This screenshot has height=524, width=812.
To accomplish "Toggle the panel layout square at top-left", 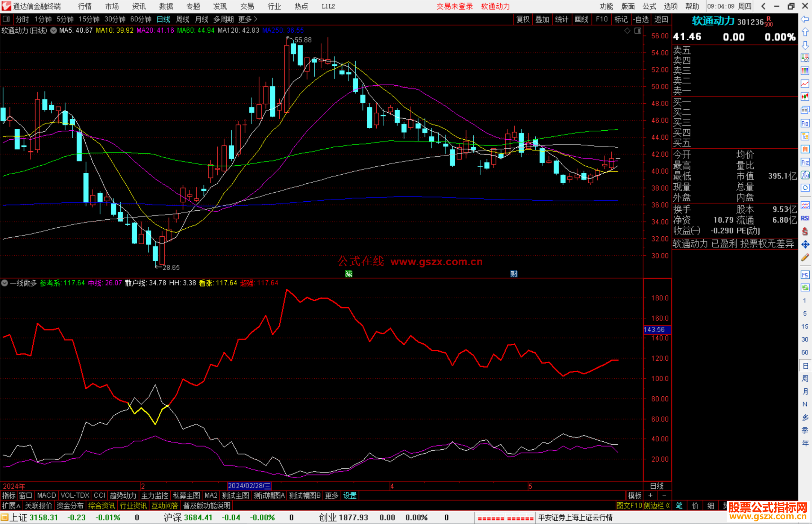I will pyautogui.click(x=6, y=19).
